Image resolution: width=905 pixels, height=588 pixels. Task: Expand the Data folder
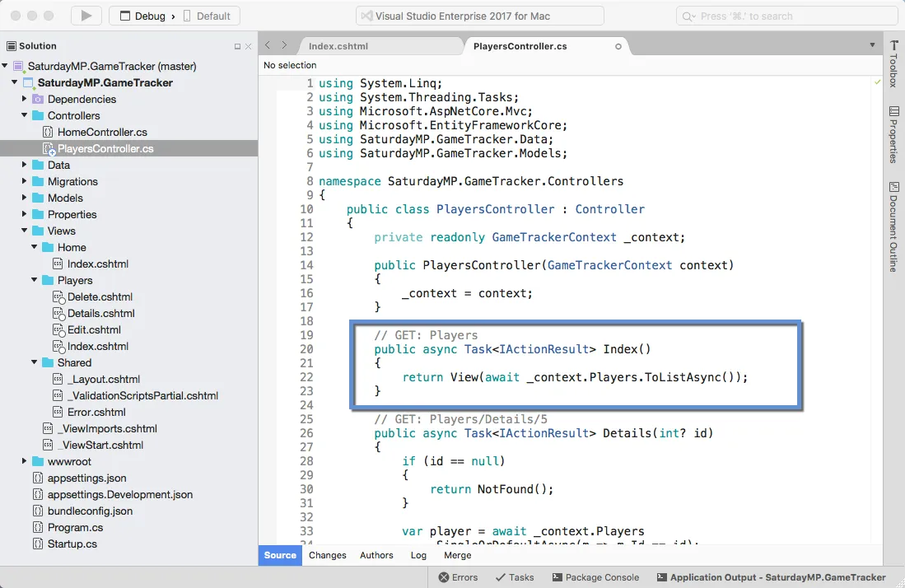click(24, 165)
